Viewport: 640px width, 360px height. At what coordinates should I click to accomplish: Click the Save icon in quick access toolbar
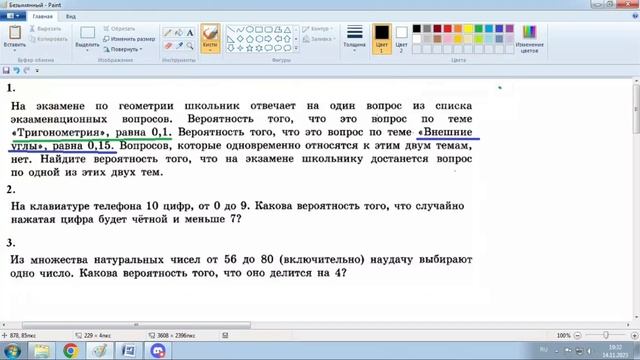[x=6, y=70]
